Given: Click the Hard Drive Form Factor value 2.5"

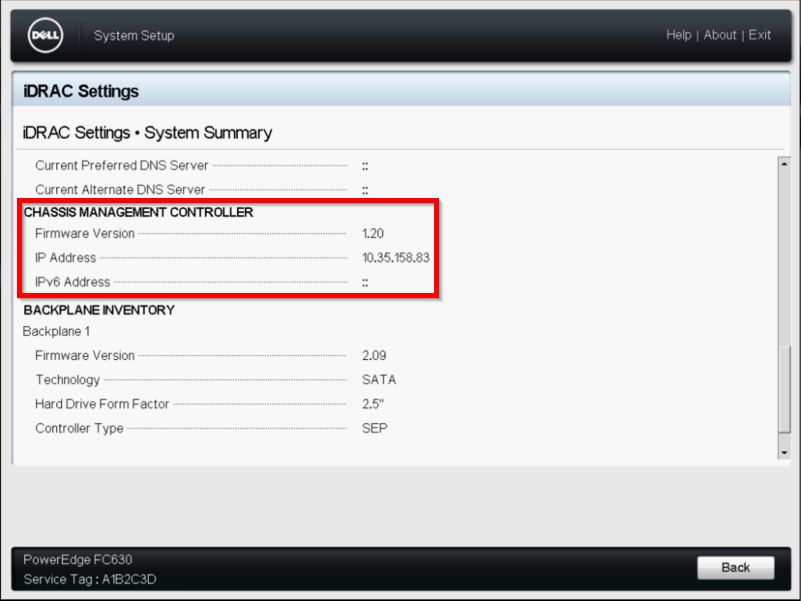Looking at the screenshot, I should (x=373, y=404).
